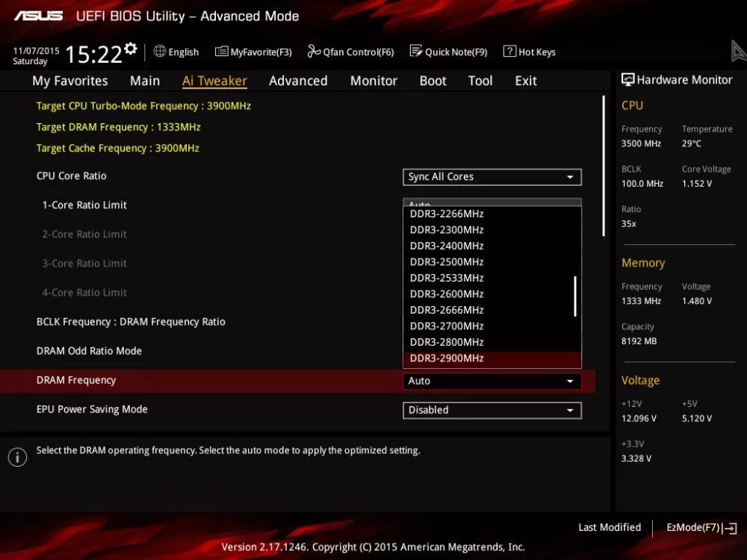Screen dimensions: 747x560
Task: Click the ASUS logo
Action: click(x=39, y=16)
